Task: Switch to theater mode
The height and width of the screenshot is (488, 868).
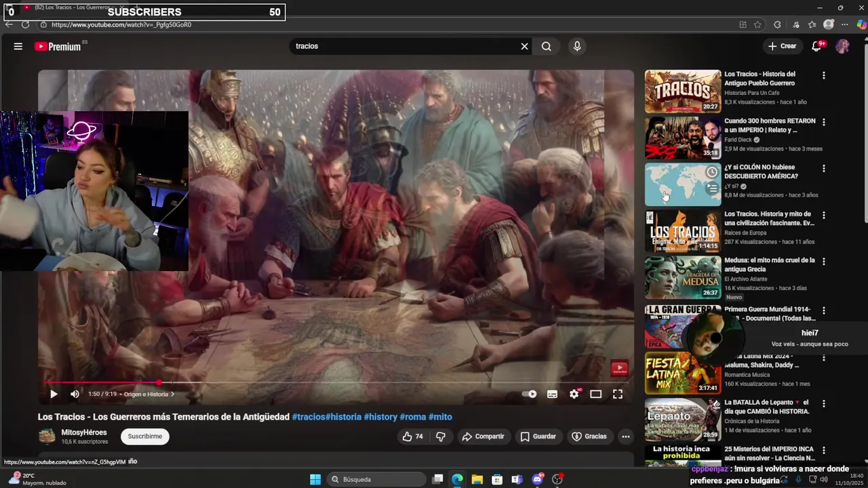Action: pos(596,394)
